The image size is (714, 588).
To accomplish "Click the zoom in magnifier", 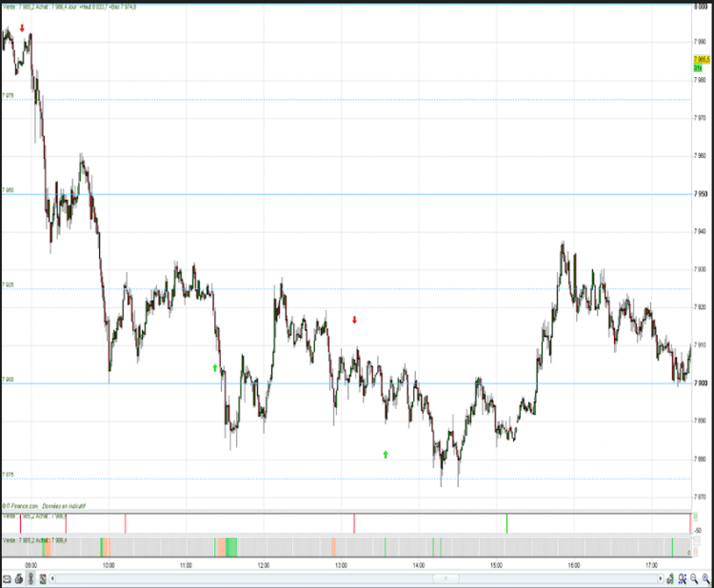I will pyautogui.click(x=705, y=578).
